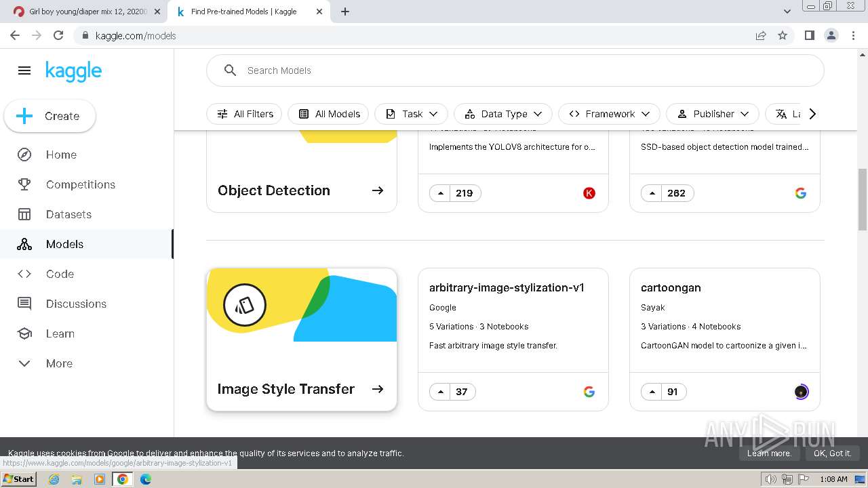Click the style transfer circle icon
This screenshot has width=868, height=488.
click(x=245, y=305)
